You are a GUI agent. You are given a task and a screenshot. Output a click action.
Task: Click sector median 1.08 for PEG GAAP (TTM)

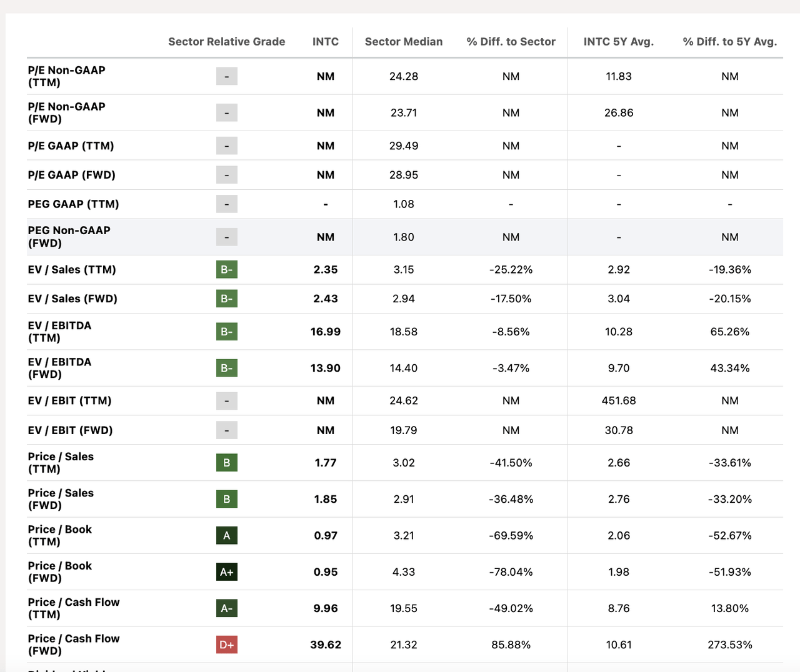(404, 204)
